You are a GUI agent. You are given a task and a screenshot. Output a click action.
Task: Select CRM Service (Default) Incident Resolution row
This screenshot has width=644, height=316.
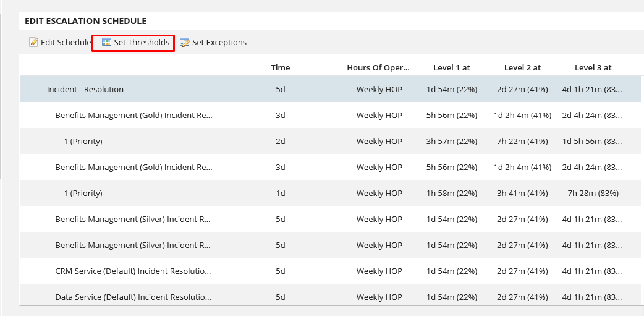(133, 271)
